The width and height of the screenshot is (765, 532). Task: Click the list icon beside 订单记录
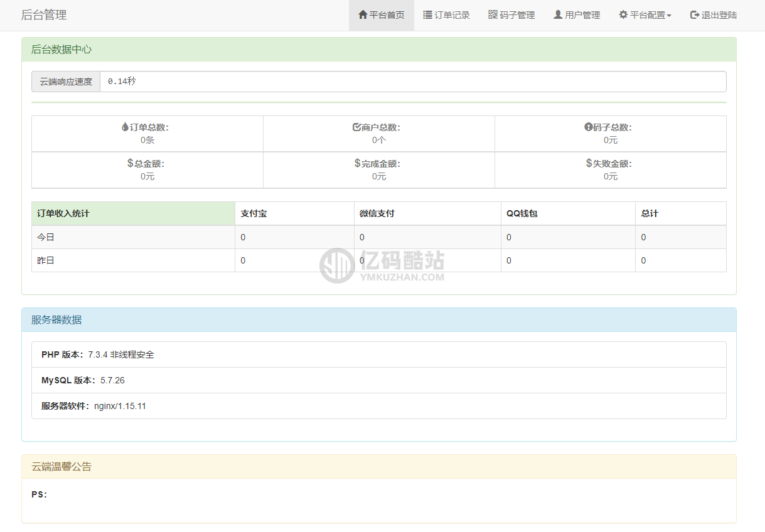tap(427, 15)
